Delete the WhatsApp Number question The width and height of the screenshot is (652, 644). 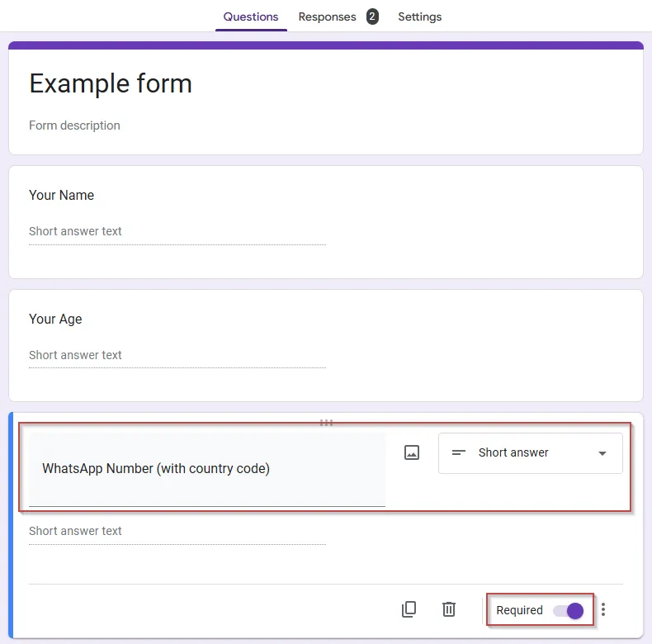click(449, 609)
